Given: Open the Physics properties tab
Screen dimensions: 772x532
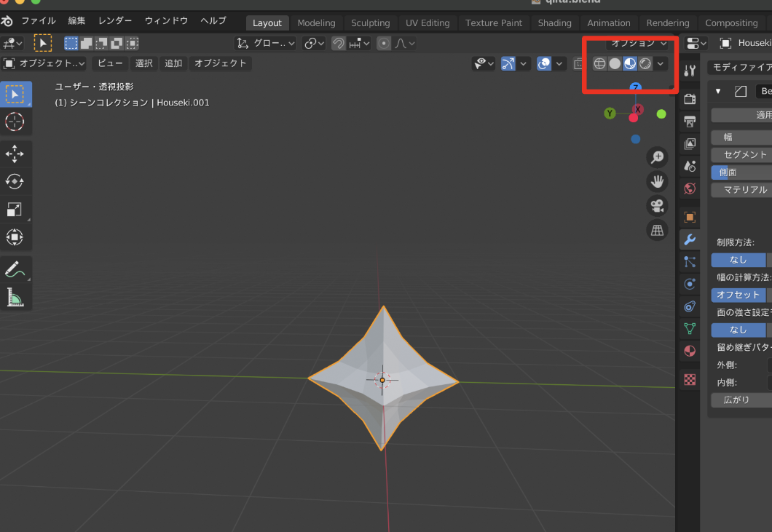Looking at the screenshot, I should [x=690, y=284].
